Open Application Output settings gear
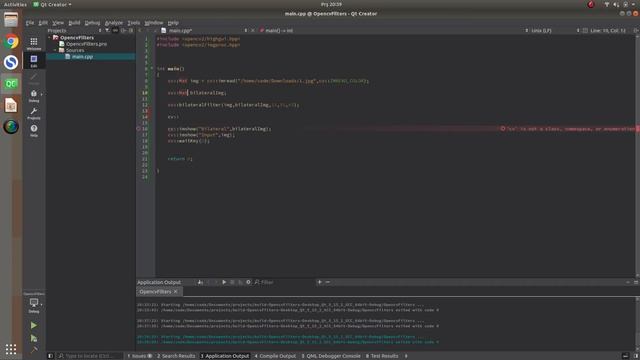This screenshot has width=640, height=360. point(248,282)
